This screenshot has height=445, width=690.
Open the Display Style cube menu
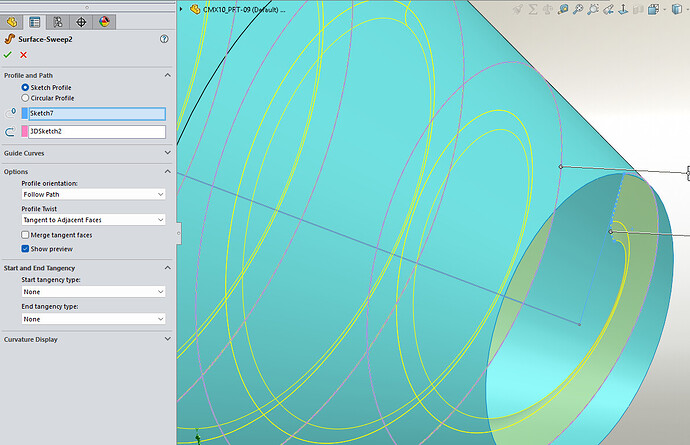677,9
